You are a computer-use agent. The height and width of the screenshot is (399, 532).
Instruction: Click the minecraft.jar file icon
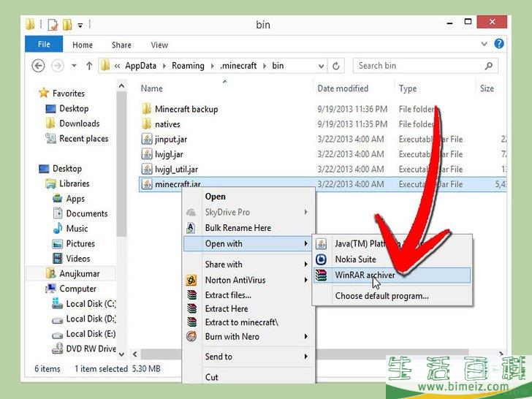pos(147,184)
